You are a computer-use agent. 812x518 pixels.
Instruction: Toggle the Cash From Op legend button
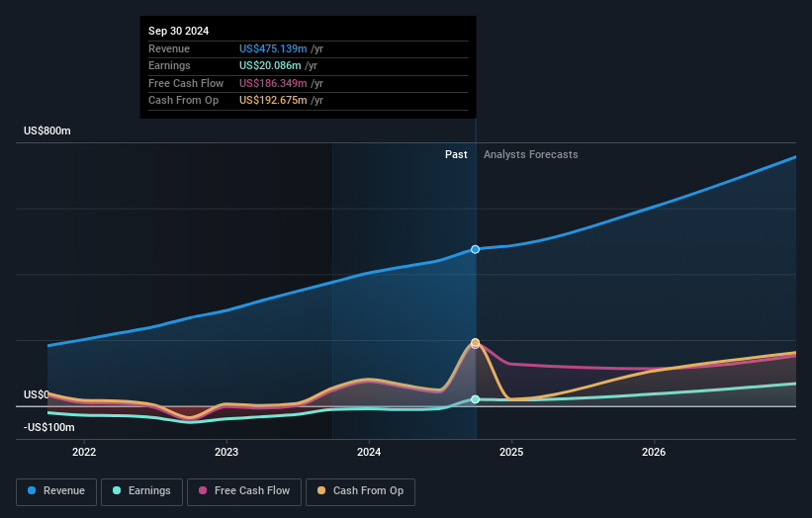pos(360,491)
